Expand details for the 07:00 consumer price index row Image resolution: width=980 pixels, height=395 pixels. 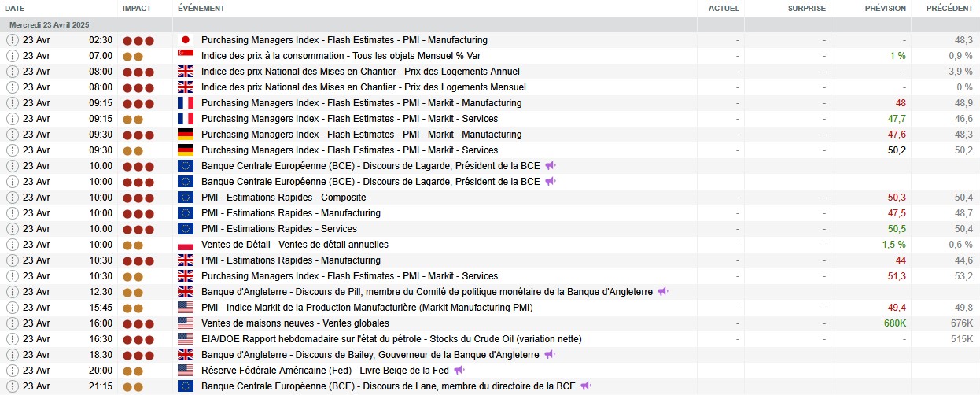pos(12,56)
